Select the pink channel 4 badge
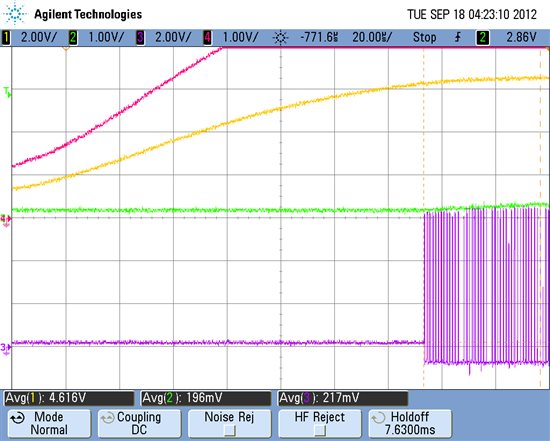Screen dimensions: 550x441 pos(207,37)
